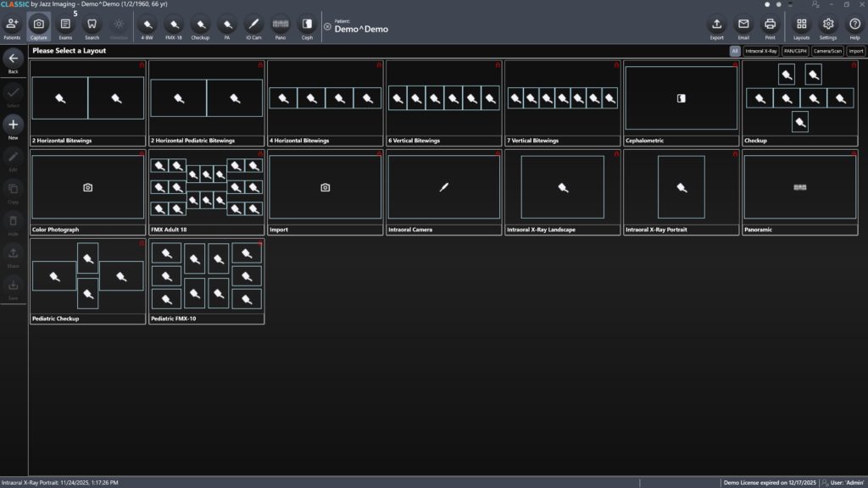Choose the Intraoral X-Ray Landscape layout

(x=563, y=192)
